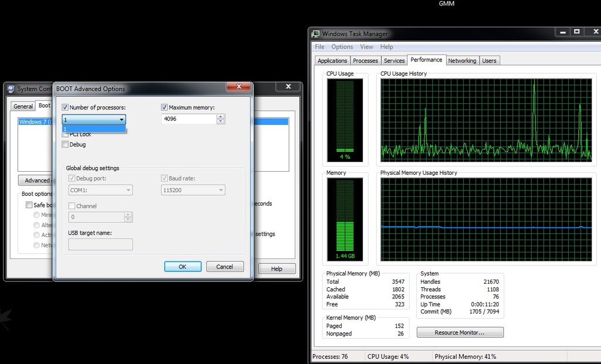Screen dimensions: 601x364
Task: Close the BOOT Advanced Options dialog
Action: pyautogui.click(x=239, y=87)
